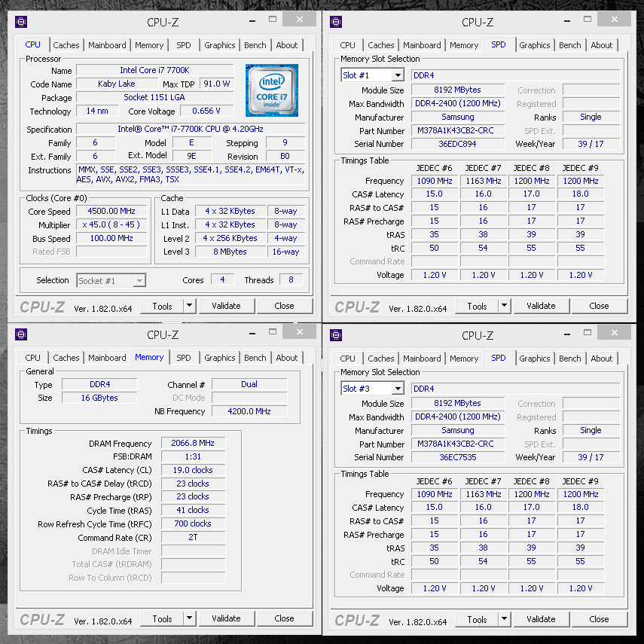
Task: Click Close button in bottom-left Memory window
Action: coord(284,618)
